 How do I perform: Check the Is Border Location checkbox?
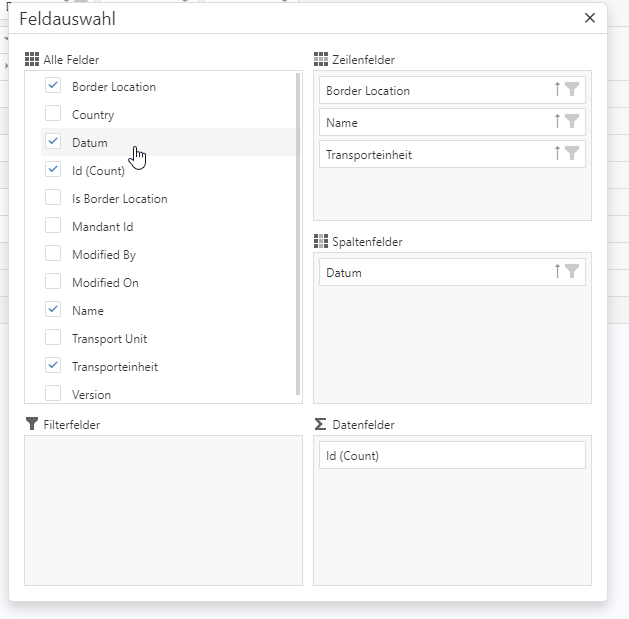(x=53, y=198)
